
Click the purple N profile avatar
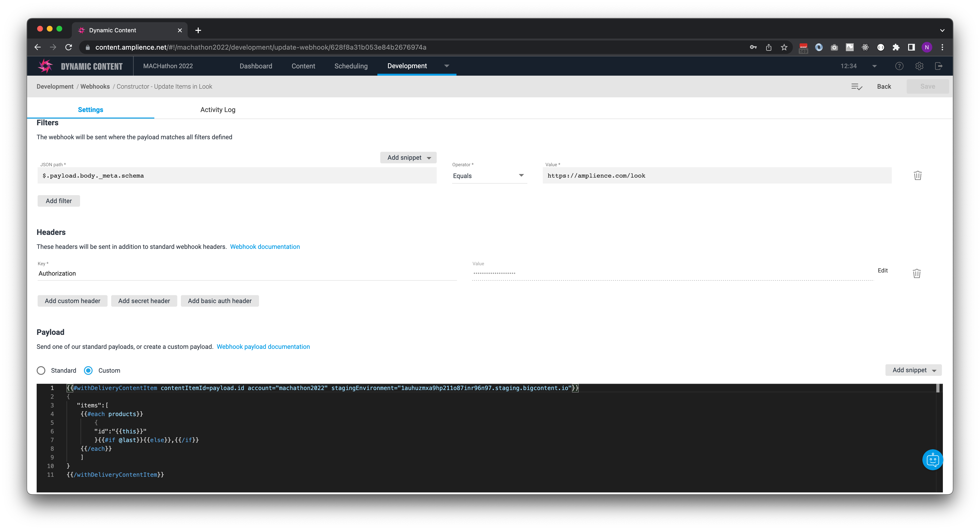(927, 47)
